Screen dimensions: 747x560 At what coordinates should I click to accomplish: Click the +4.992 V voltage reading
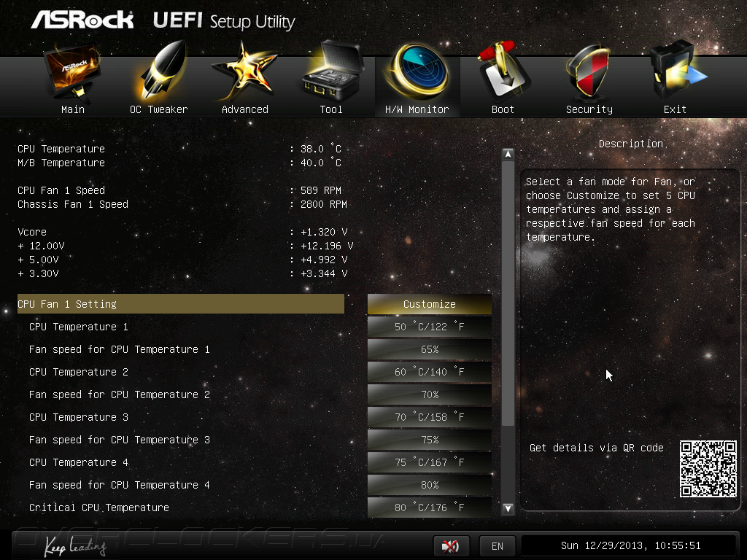324,260
